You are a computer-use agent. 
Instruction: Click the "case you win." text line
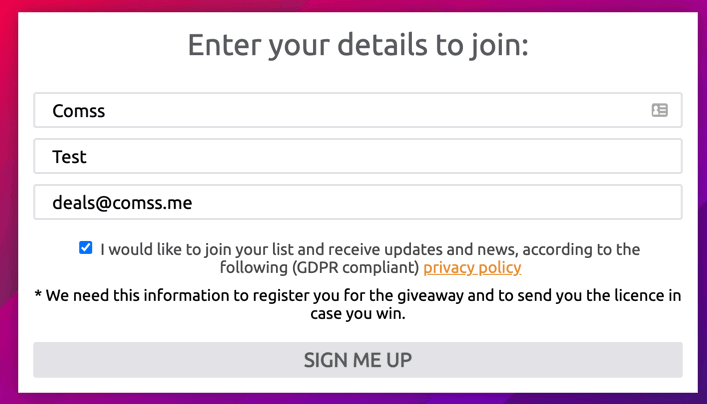point(357,314)
